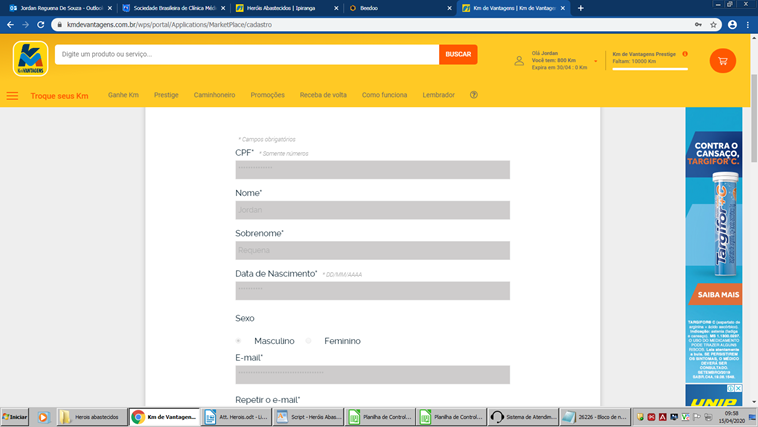Open Receba de volta menu item

[x=323, y=95]
